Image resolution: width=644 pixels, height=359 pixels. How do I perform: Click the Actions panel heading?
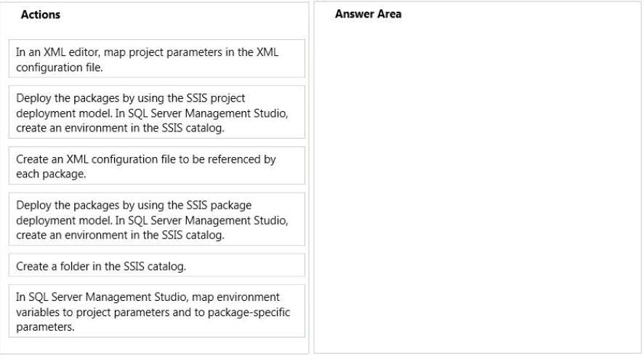(41, 15)
